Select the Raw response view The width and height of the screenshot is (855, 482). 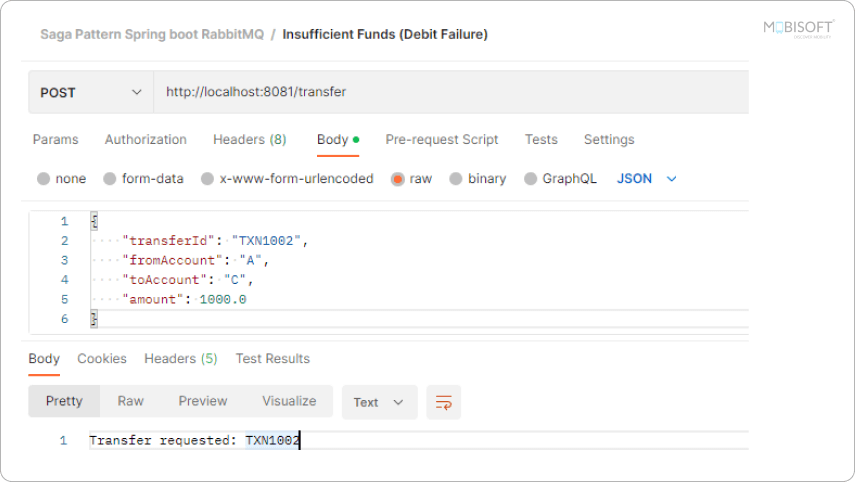point(131,401)
